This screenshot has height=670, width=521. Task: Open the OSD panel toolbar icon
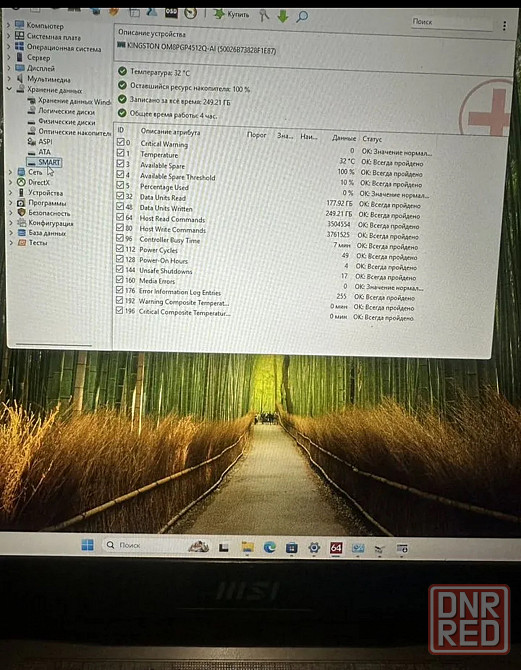[x=171, y=12]
